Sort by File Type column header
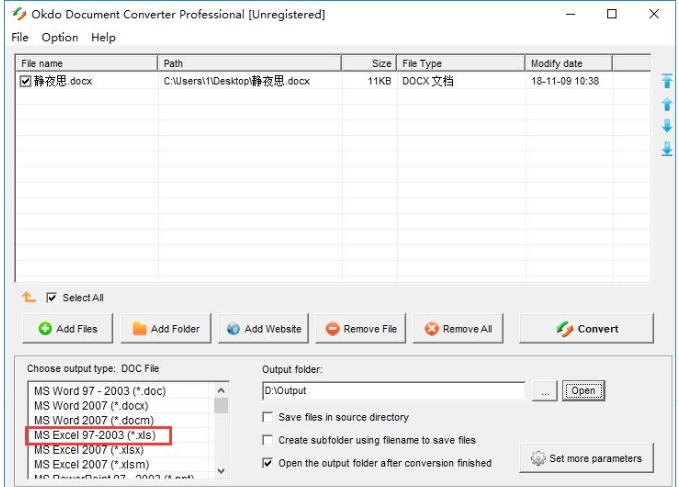 (x=461, y=63)
